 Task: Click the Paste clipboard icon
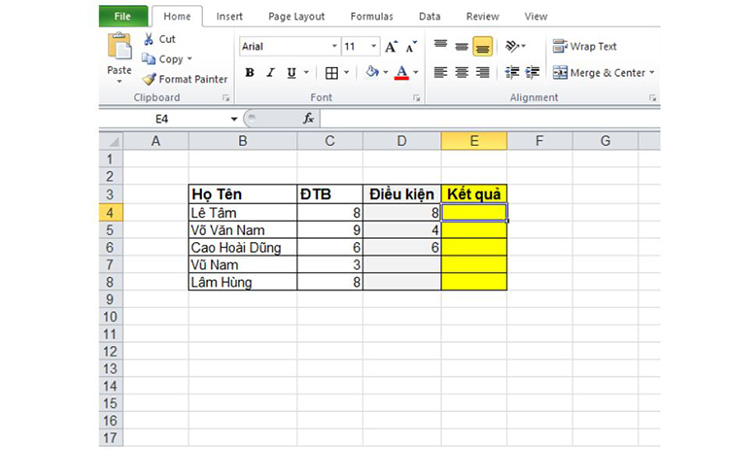coord(119,47)
